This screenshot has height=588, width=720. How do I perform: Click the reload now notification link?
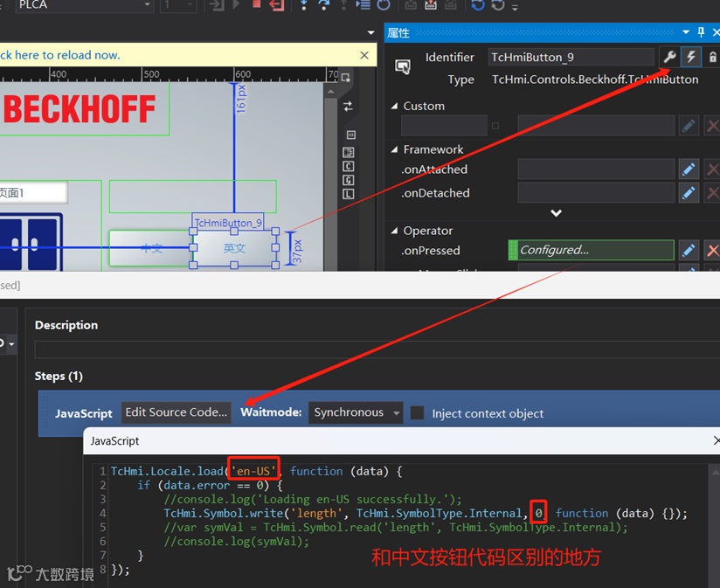(x=59, y=55)
